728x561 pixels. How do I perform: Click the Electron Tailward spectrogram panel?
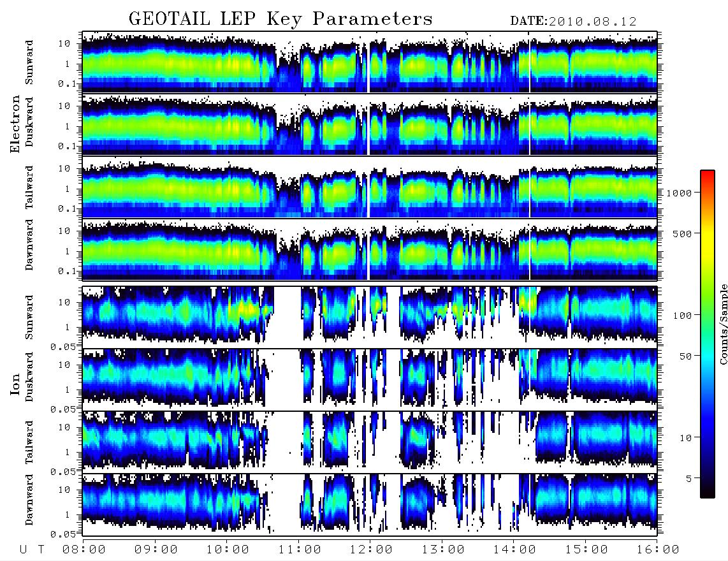click(370, 187)
